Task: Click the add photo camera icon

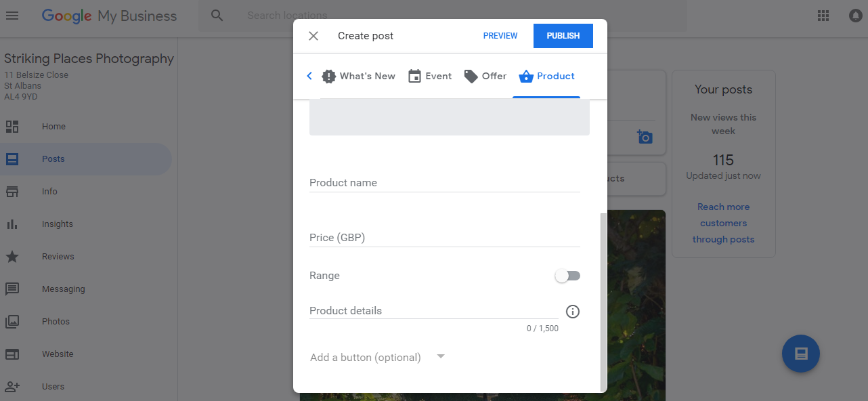Action: click(x=645, y=137)
